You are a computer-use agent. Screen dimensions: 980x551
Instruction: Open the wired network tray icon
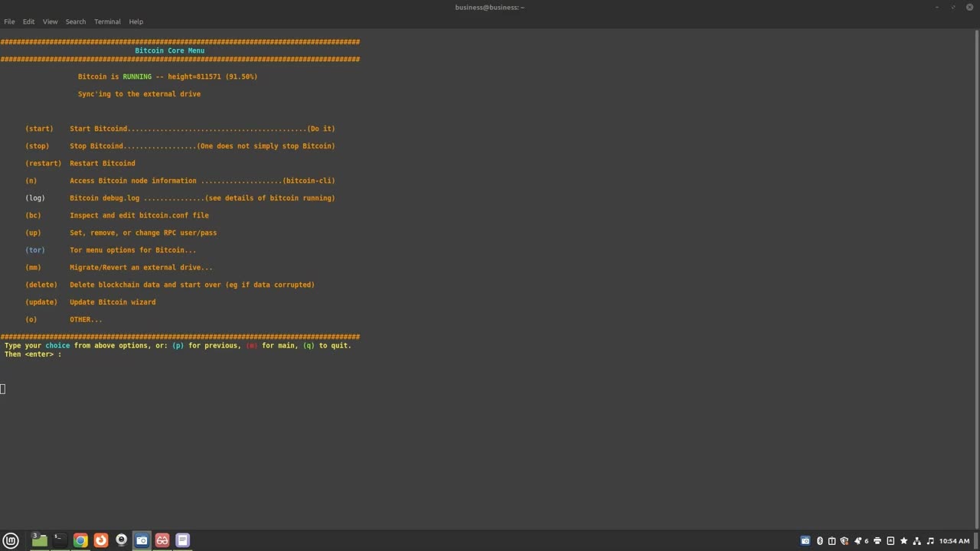coord(916,541)
